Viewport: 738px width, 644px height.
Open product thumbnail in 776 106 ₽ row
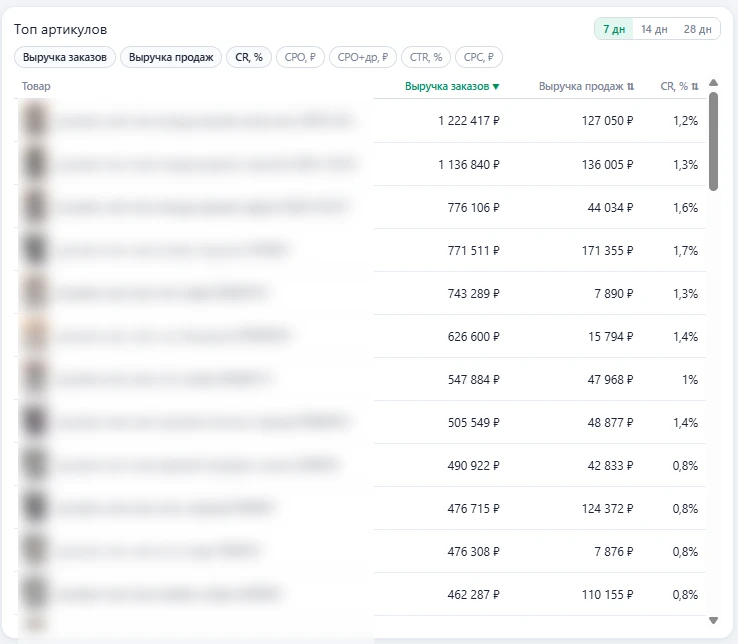point(35,207)
